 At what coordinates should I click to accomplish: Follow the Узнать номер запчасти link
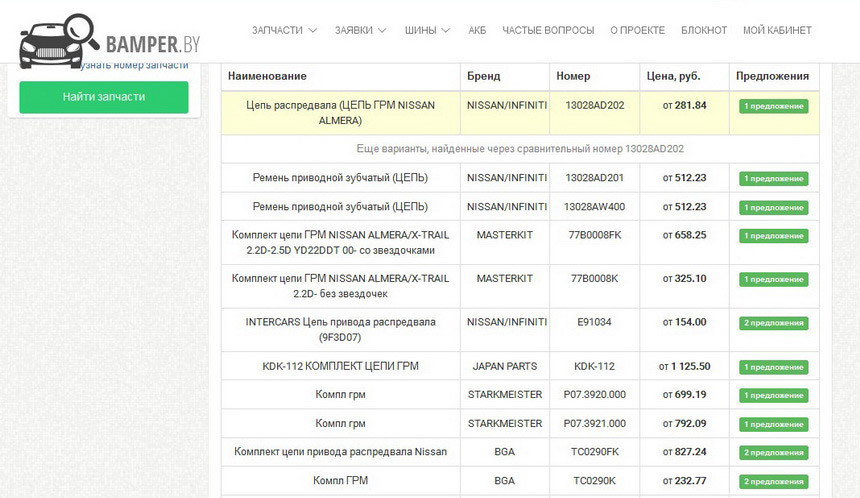[x=134, y=65]
